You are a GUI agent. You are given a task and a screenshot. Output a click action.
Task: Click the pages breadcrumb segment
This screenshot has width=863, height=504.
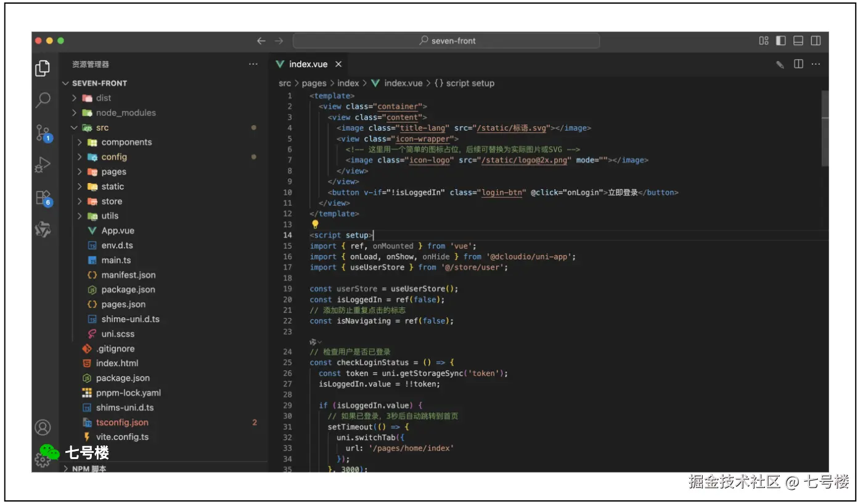[314, 83]
